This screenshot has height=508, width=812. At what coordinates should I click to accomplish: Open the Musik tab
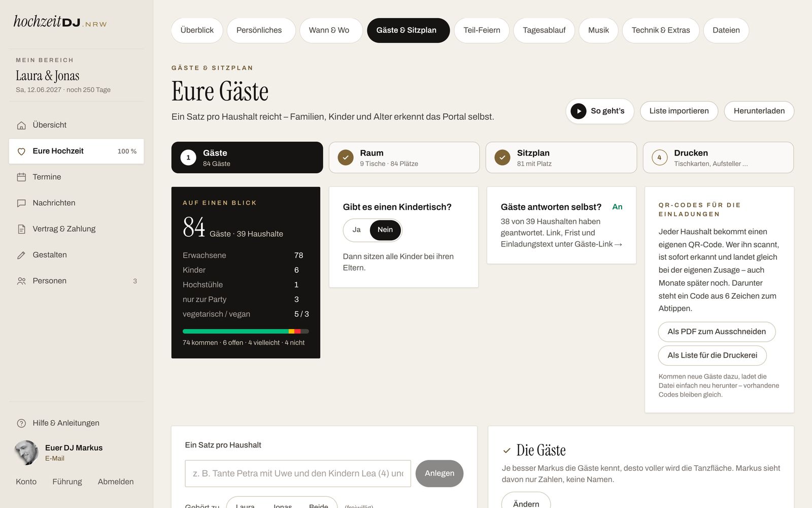pos(598,30)
